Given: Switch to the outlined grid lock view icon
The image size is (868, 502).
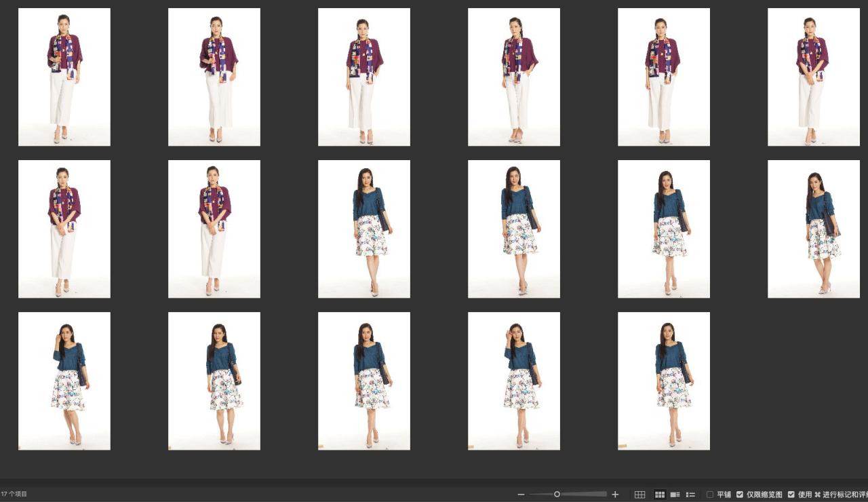Looking at the screenshot, I should point(639,495).
